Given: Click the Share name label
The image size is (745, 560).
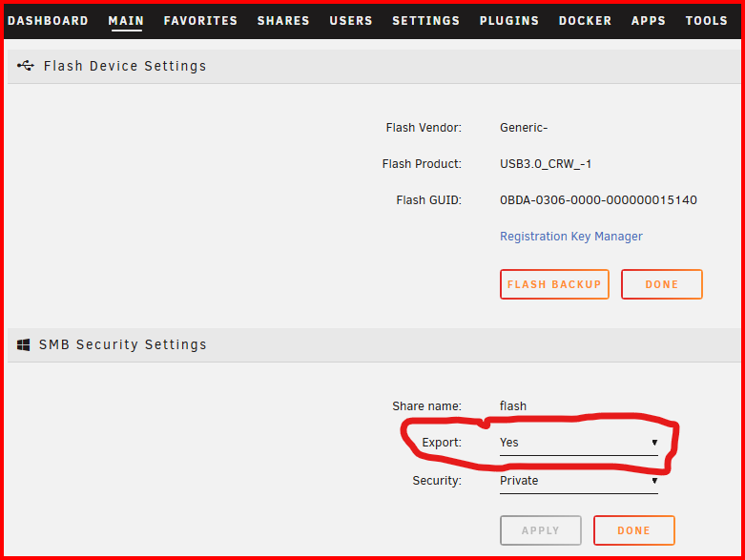Looking at the screenshot, I should pyautogui.click(x=426, y=406).
